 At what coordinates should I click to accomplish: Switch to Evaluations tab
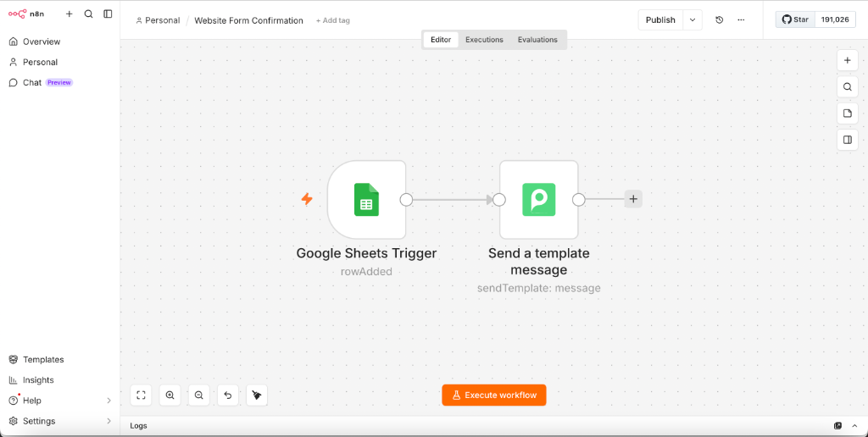tap(537, 40)
